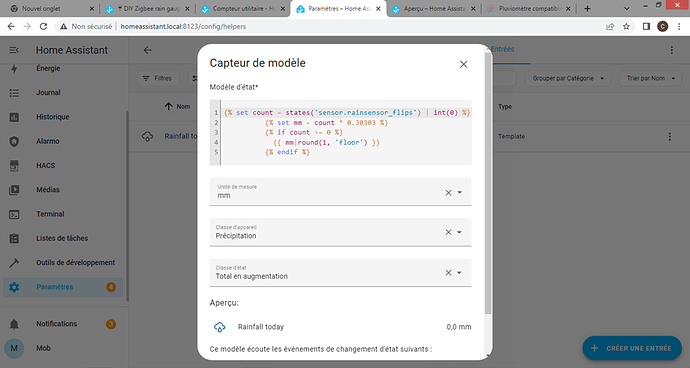Open Outils de développement hammer icon
The height and width of the screenshot is (368, 690).
coord(14,263)
